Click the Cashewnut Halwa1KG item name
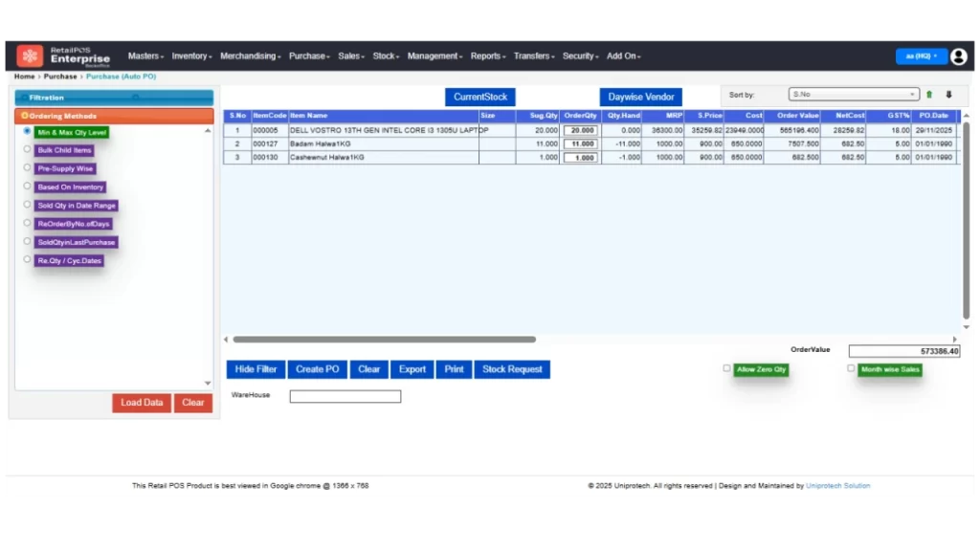Viewport: 980px width, 551px height. click(x=327, y=158)
